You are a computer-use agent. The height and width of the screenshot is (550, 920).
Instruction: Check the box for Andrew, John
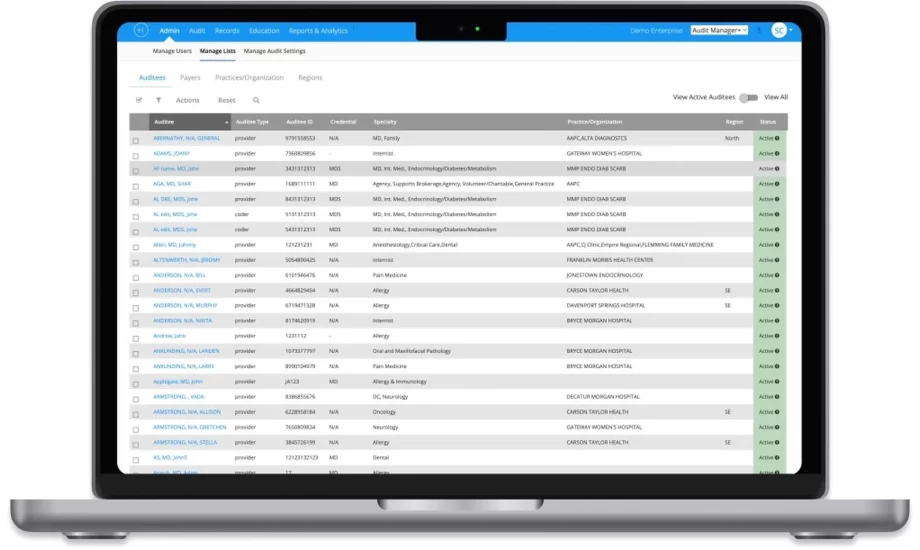pyautogui.click(x=136, y=339)
